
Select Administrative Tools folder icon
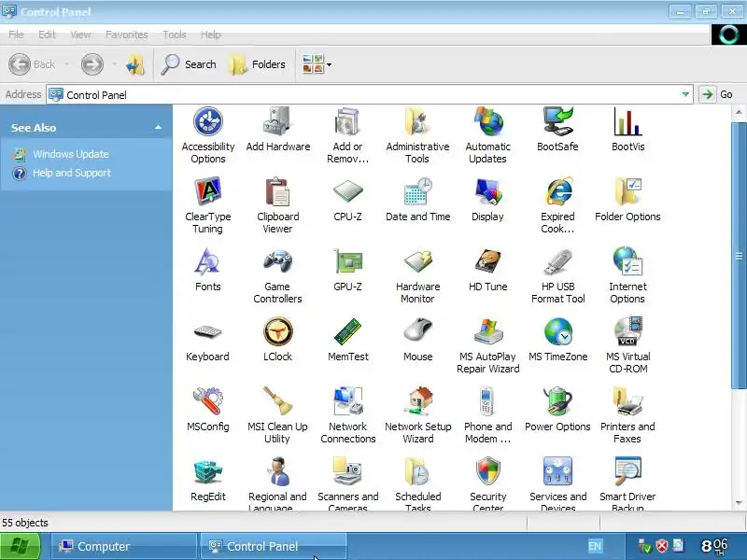tap(417, 122)
